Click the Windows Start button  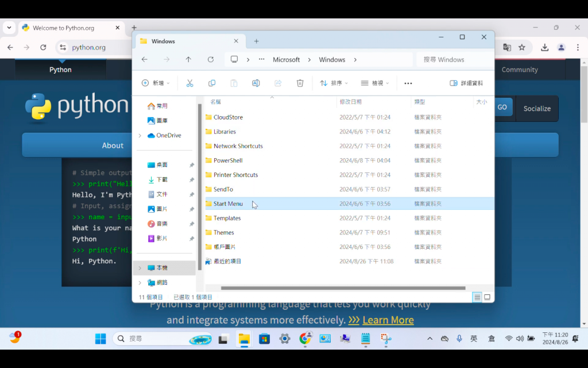(100, 339)
